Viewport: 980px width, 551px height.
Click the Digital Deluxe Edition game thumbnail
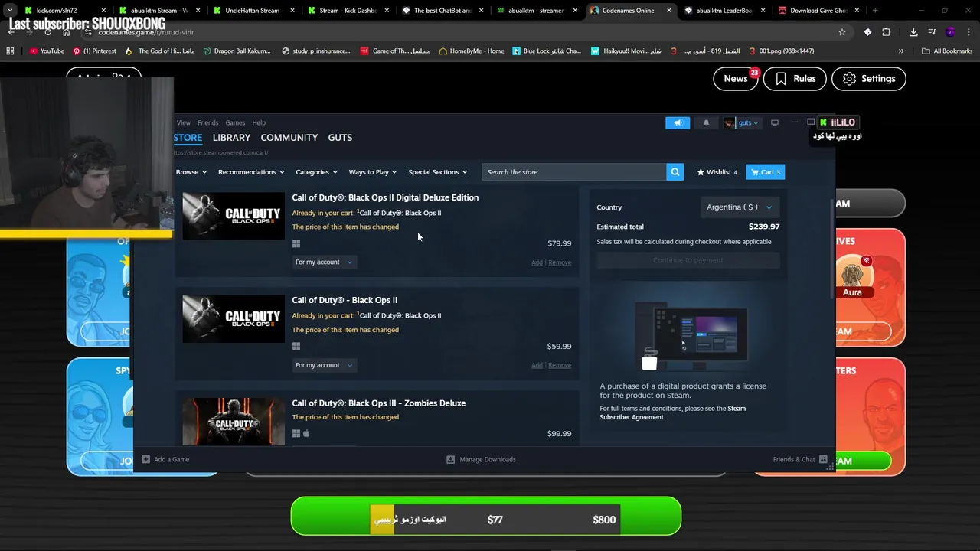(234, 216)
